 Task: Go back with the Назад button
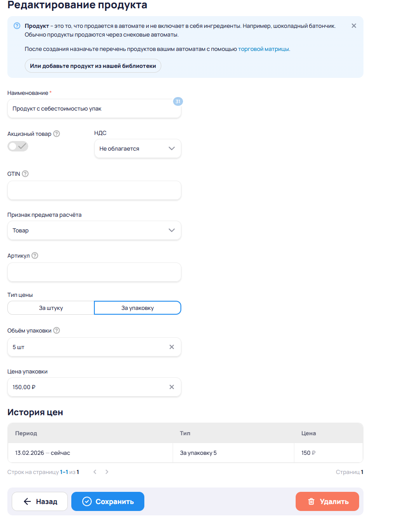40,501
